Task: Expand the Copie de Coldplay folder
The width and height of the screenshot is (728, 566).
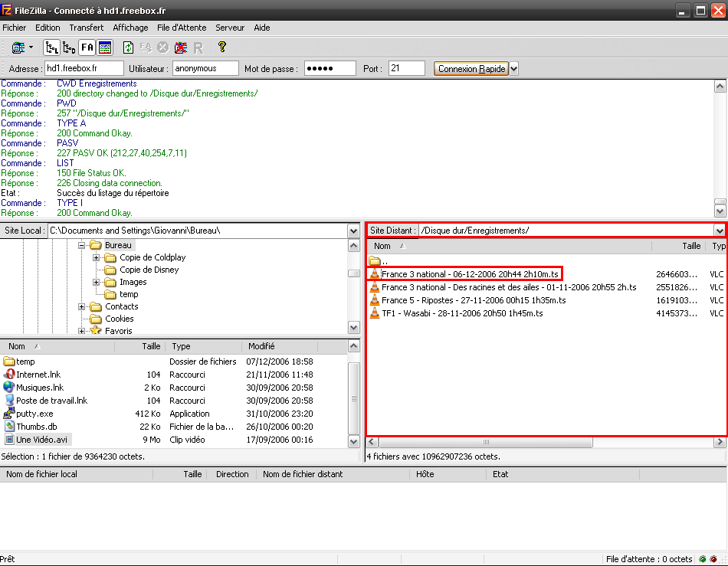Action: [x=96, y=257]
